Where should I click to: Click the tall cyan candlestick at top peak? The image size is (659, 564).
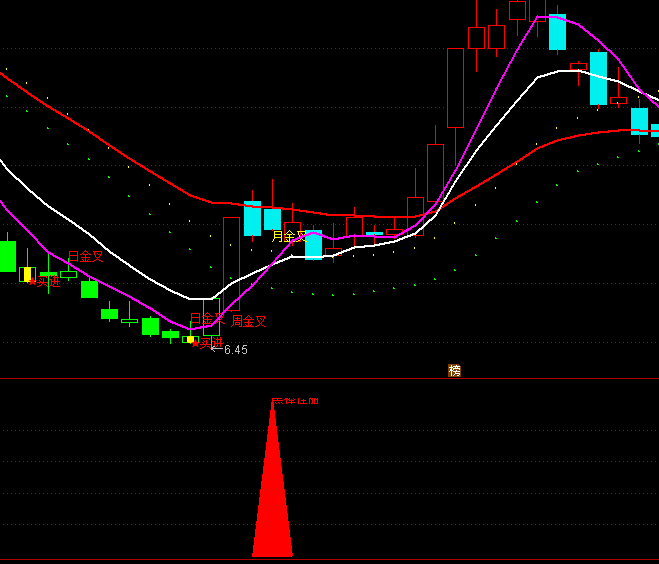[x=557, y=32]
